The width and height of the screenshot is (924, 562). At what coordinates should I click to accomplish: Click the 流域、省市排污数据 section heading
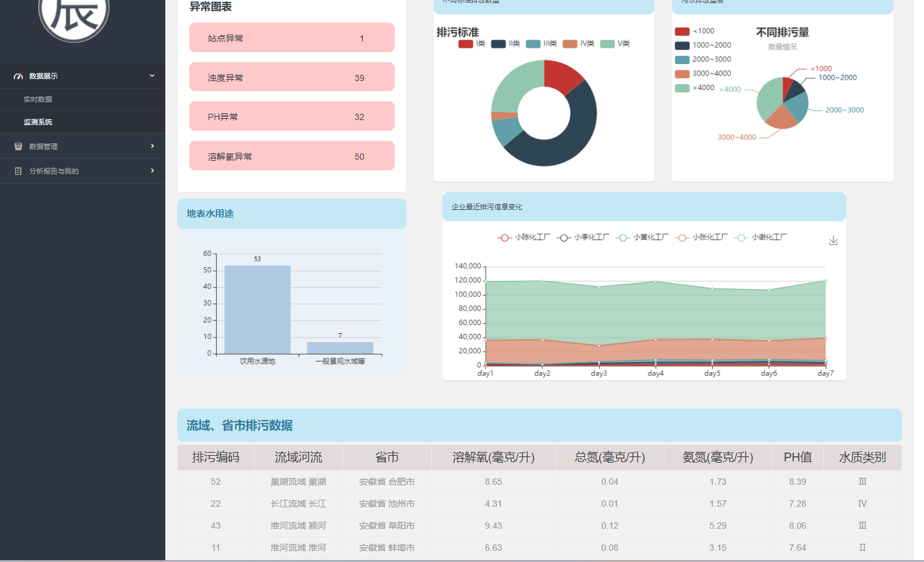239,426
